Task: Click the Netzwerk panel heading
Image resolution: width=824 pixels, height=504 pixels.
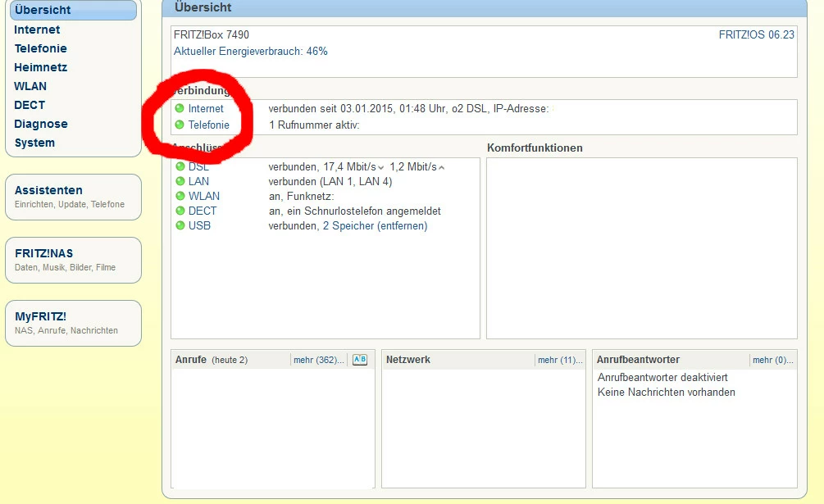Action: (x=407, y=360)
